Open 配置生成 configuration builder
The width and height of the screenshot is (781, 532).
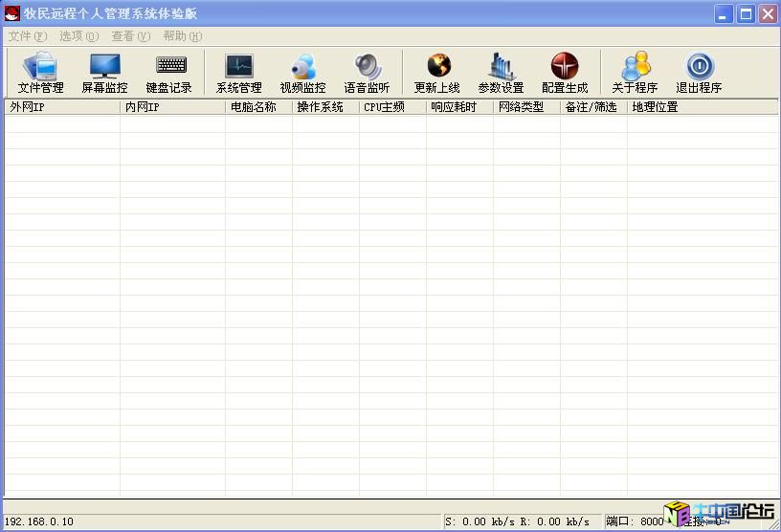565,73
